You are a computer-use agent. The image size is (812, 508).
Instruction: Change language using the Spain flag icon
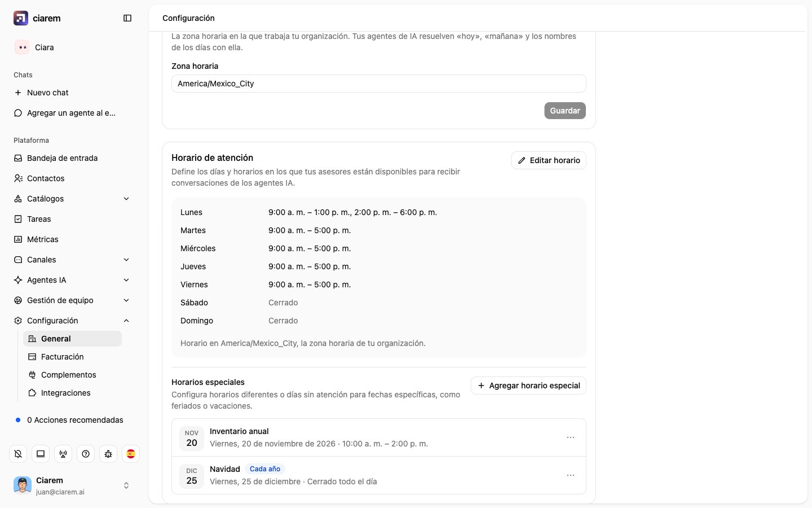(x=131, y=454)
